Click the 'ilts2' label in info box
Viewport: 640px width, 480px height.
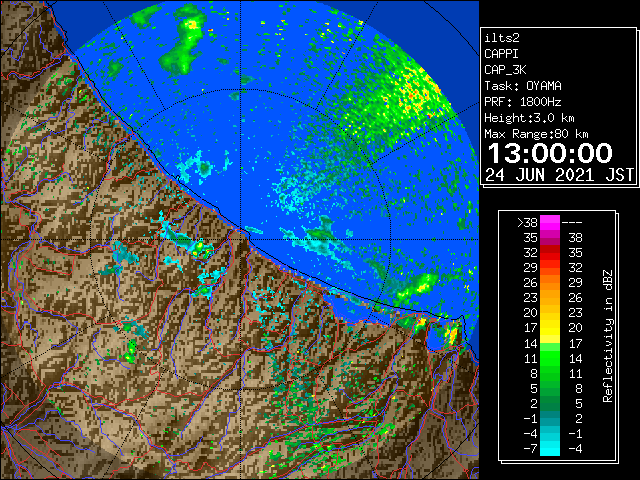click(502, 38)
